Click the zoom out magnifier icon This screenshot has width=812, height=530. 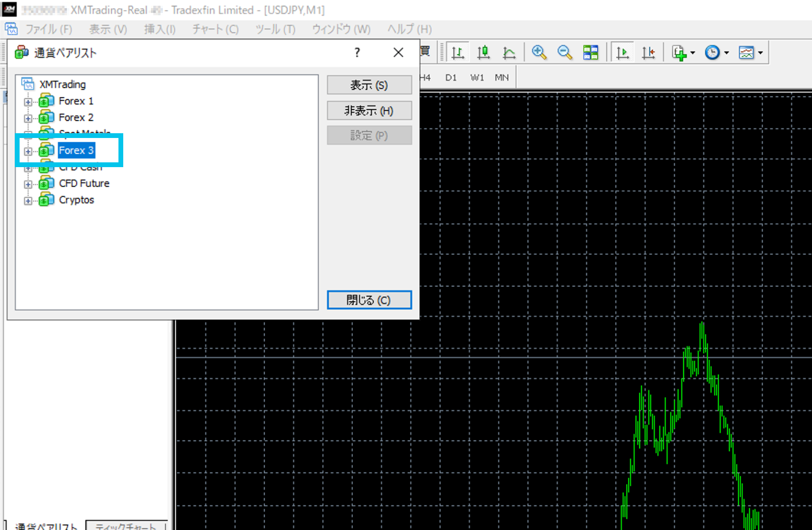pyautogui.click(x=565, y=53)
